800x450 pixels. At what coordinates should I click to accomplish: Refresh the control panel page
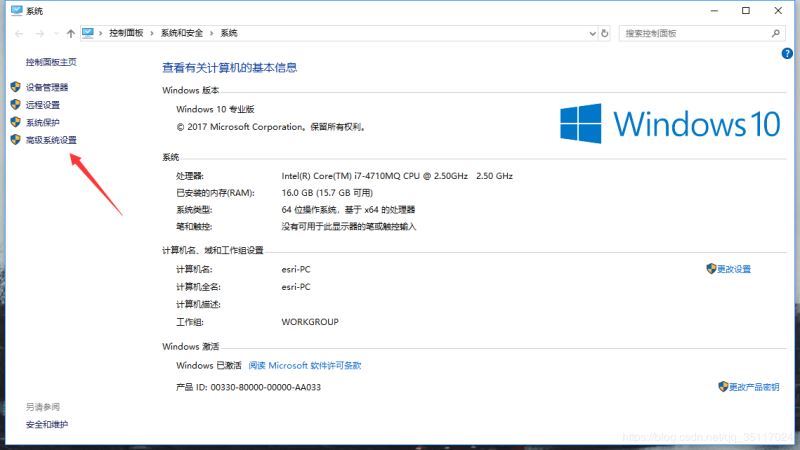[602, 33]
